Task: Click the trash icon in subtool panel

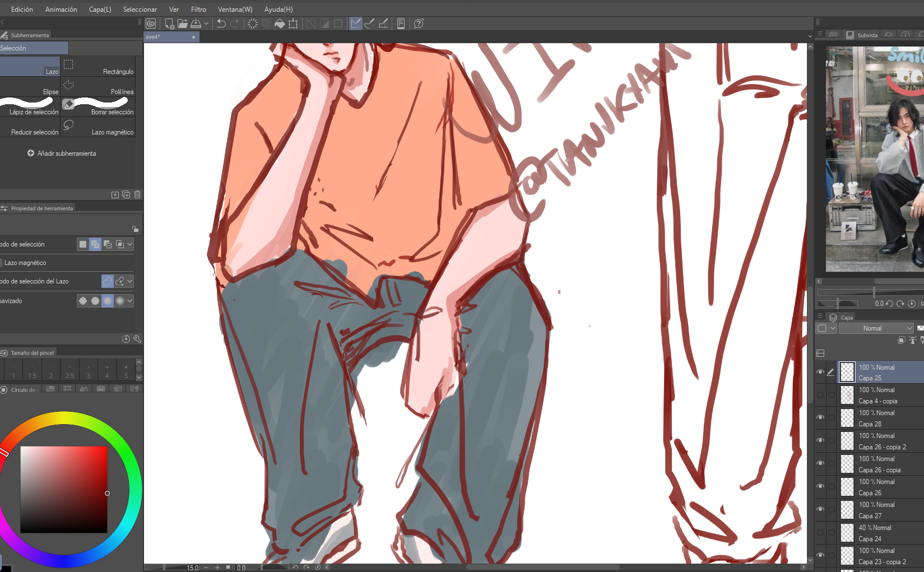Action: coord(137,194)
